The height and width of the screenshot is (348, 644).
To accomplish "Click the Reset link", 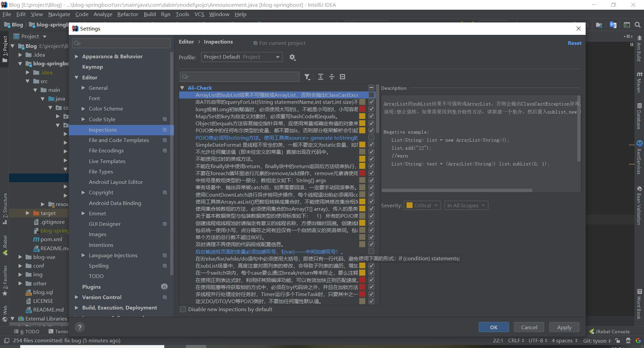I will click(575, 43).
